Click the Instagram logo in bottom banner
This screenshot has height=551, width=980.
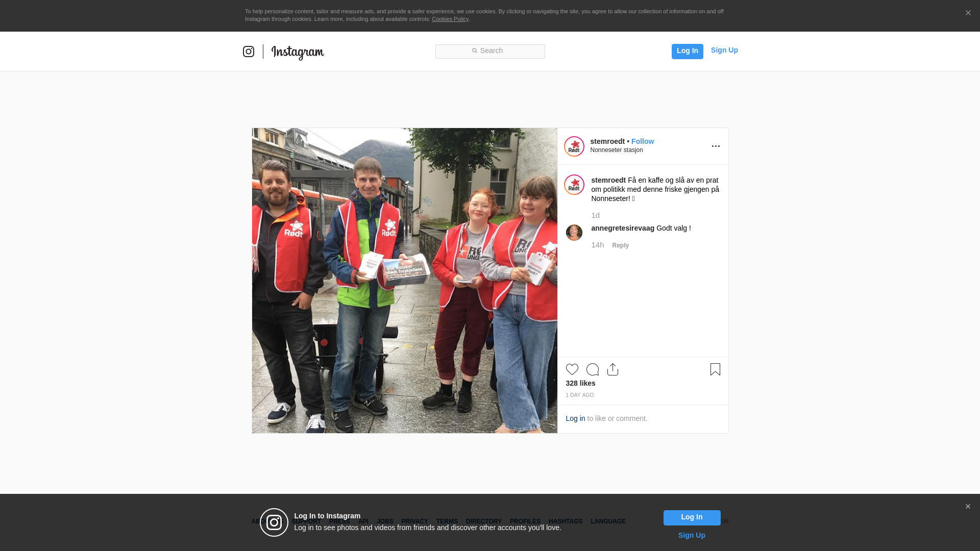(274, 522)
